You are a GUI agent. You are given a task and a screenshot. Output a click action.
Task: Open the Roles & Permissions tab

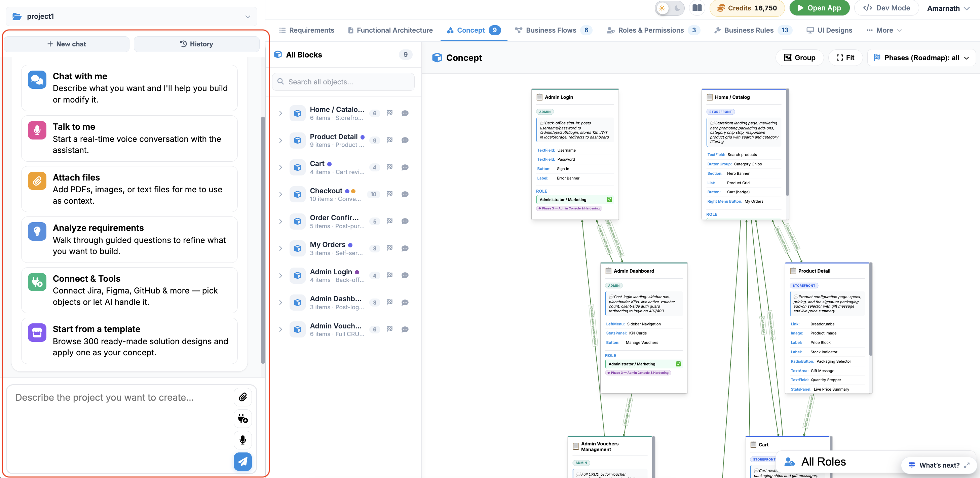click(653, 31)
